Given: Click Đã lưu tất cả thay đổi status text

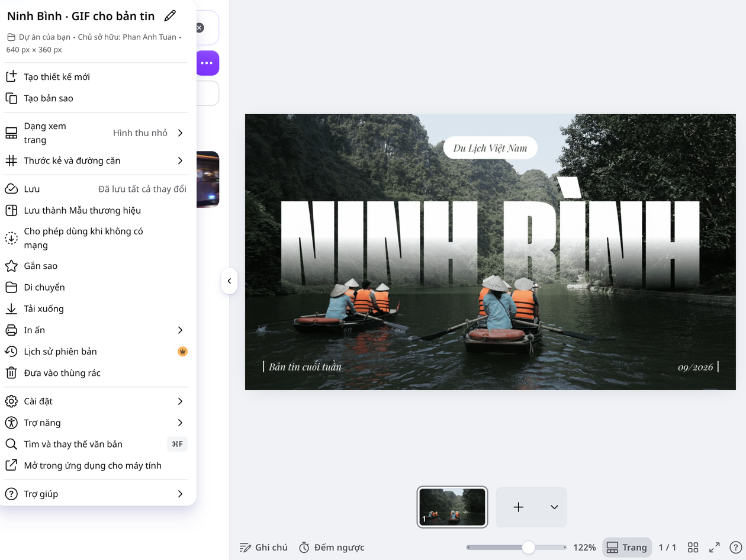Looking at the screenshot, I should (142, 189).
